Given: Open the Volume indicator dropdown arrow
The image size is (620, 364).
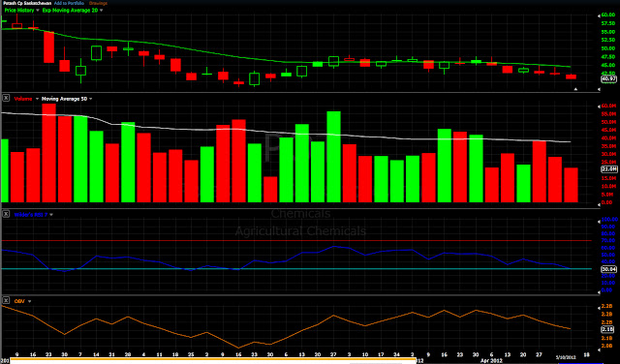Looking at the screenshot, I should pyautogui.click(x=37, y=99).
